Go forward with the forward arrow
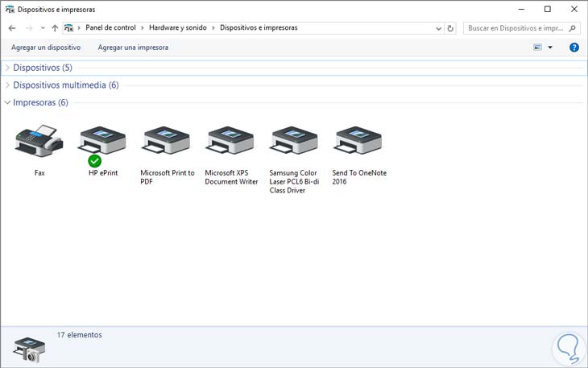This screenshot has height=368, width=588. [x=29, y=28]
